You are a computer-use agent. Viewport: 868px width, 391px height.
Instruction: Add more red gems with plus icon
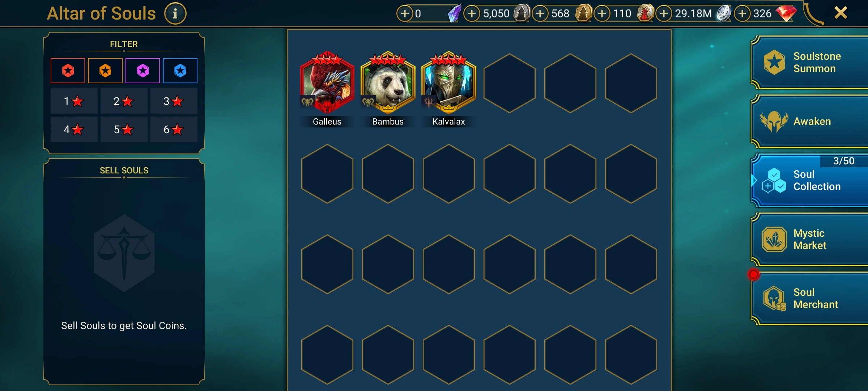(742, 14)
